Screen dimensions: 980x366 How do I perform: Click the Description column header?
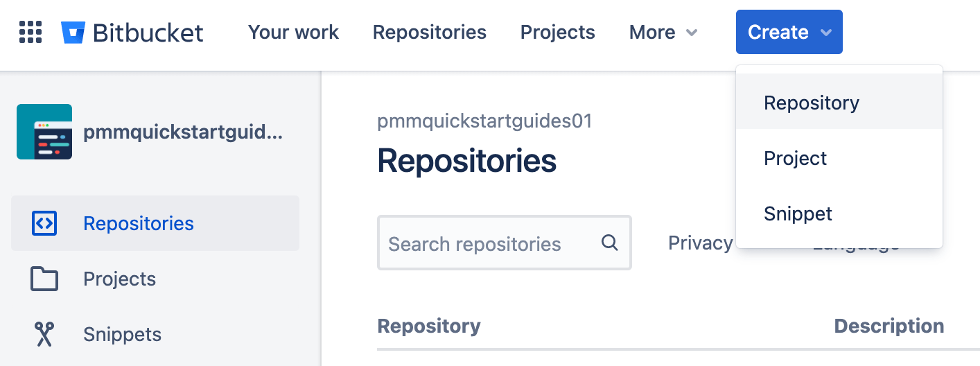889,326
